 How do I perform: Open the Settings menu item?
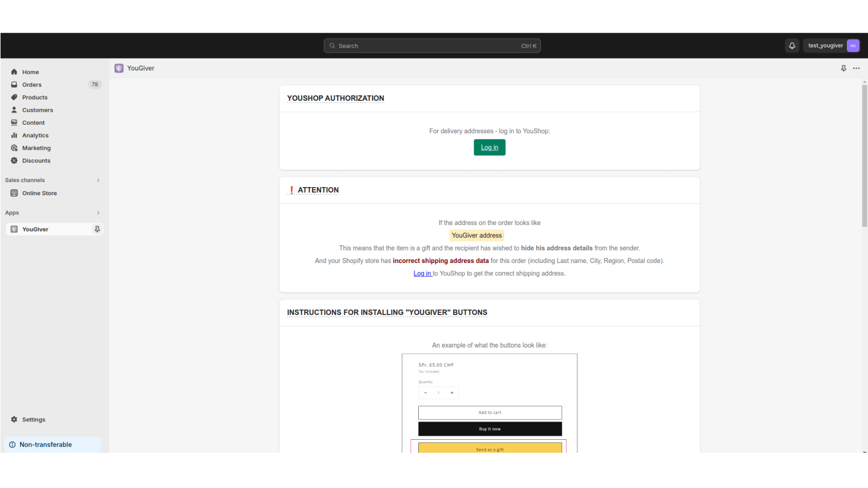[x=34, y=419]
